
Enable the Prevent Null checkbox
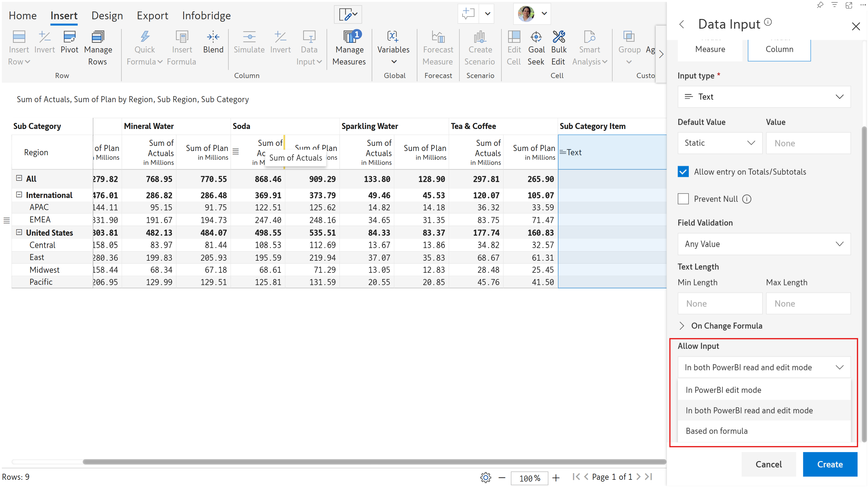click(683, 199)
